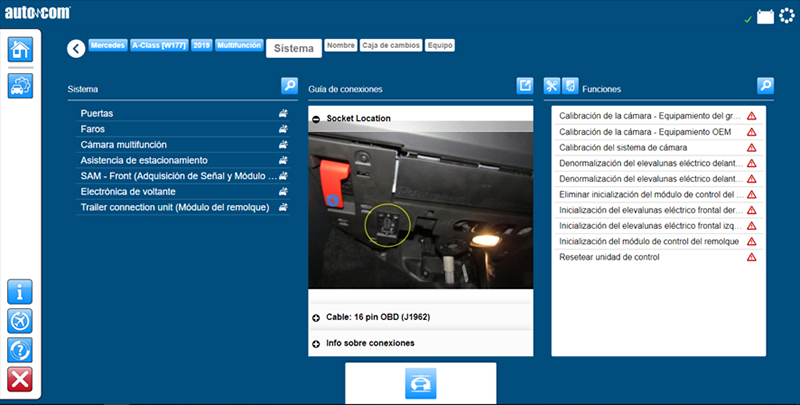Search the Sistema list with magnifier

pos(289,86)
